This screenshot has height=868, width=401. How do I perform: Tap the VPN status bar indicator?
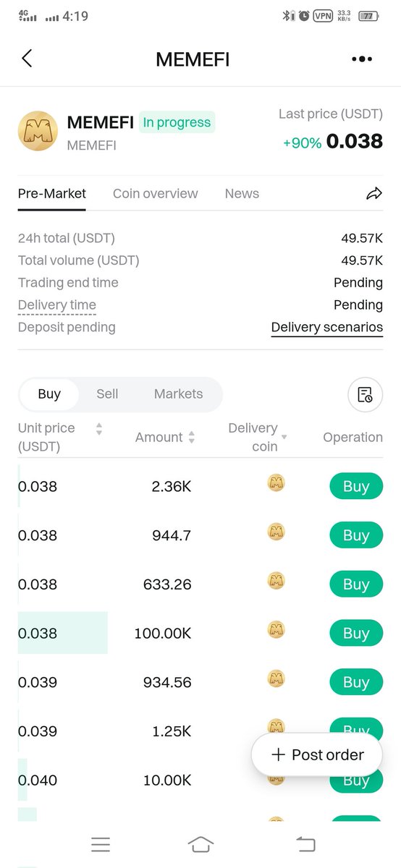tap(322, 16)
